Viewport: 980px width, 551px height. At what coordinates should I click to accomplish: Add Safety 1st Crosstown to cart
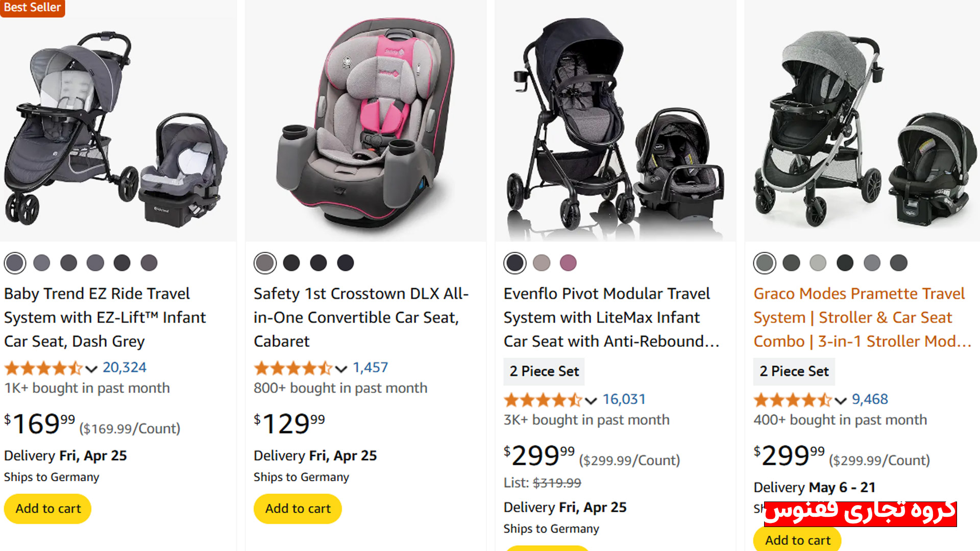coord(298,509)
